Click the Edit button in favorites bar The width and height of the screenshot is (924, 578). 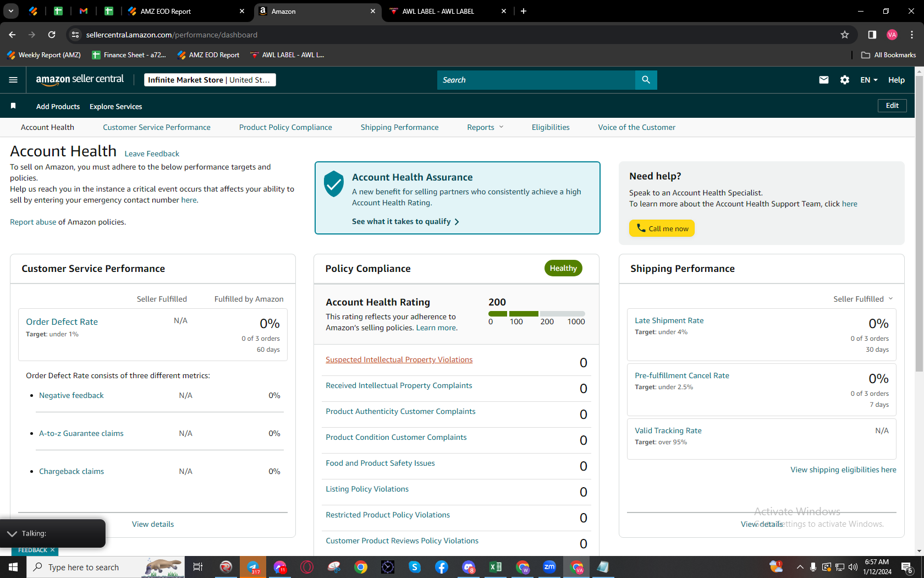pyautogui.click(x=892, y=106)
